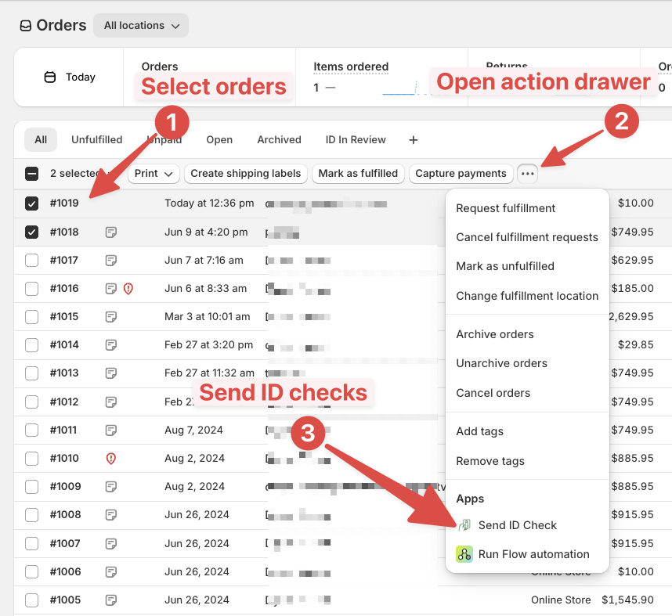Open the All locations dropdown

click(140, 25)
